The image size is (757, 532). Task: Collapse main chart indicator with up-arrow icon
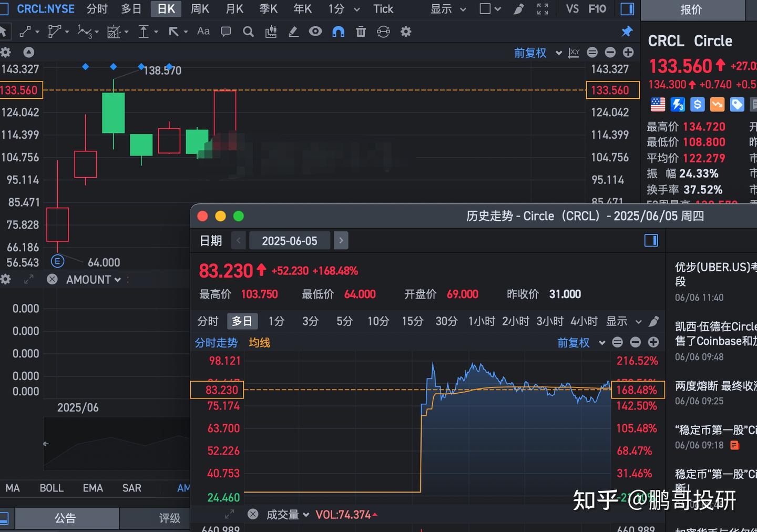(29, 52)
